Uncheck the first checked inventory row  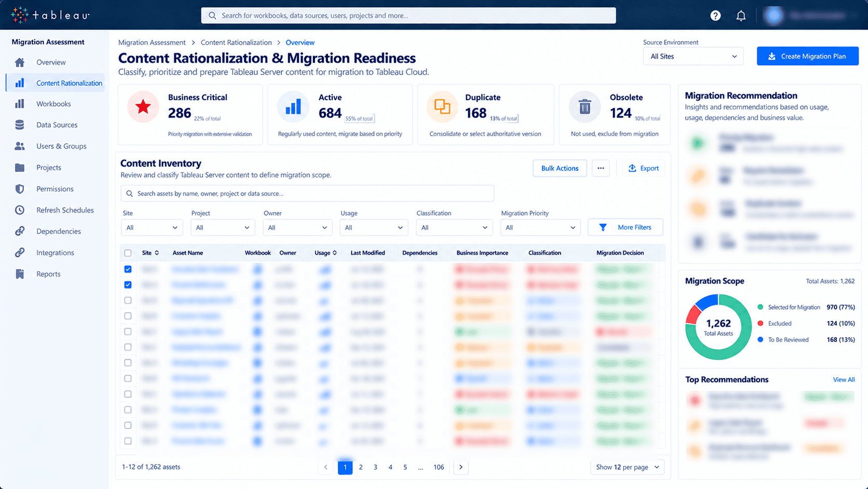pyautogui.click(x=128, y=269)
